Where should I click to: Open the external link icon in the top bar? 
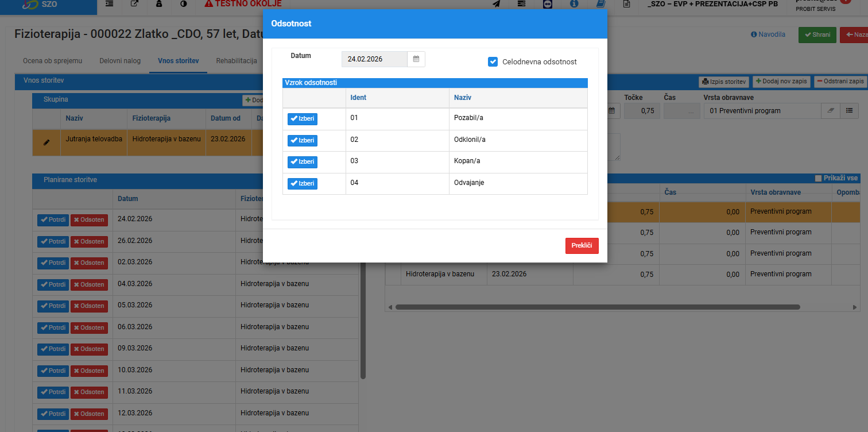click(x=134, y=4)
